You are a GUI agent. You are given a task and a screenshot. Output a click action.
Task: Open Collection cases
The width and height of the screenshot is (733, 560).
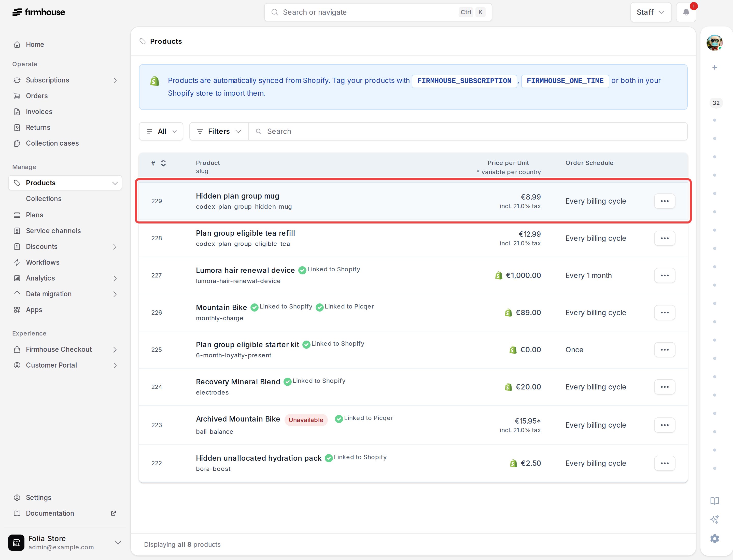click(x=52, y=143)
